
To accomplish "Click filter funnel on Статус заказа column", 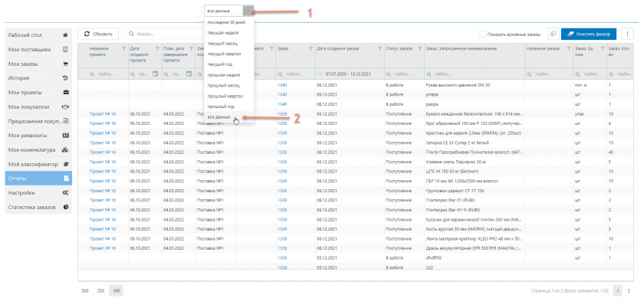I will coord(418,49).
